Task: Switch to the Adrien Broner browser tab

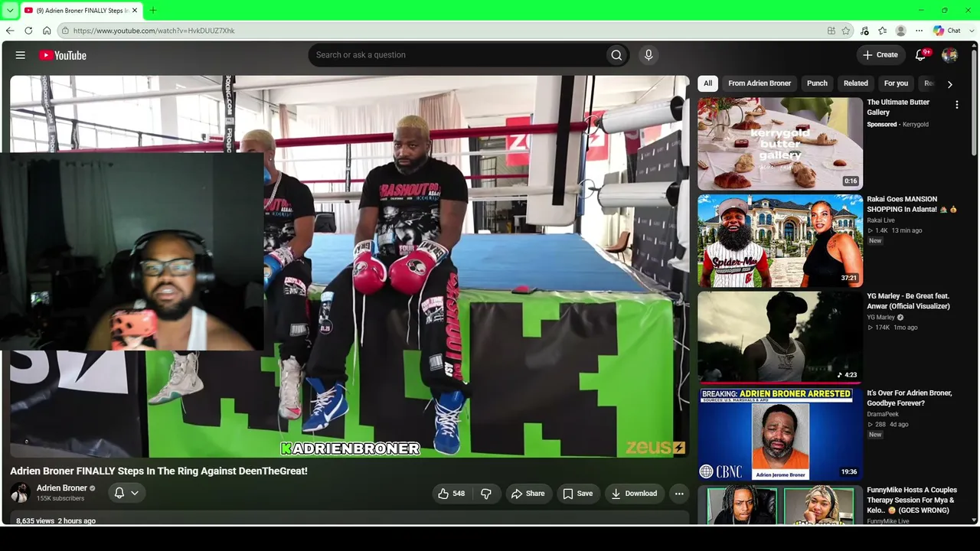Action: pyautogui.click(x=80, y=11)
